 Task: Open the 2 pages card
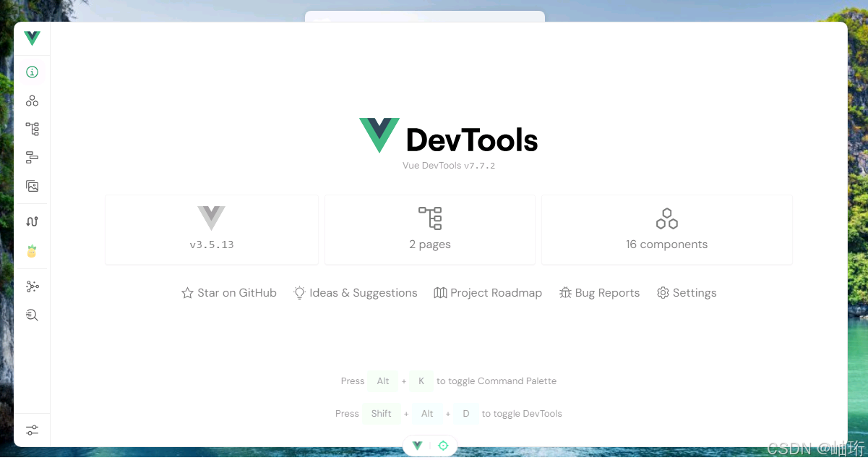pyautogui.click(x=430, y=229)
